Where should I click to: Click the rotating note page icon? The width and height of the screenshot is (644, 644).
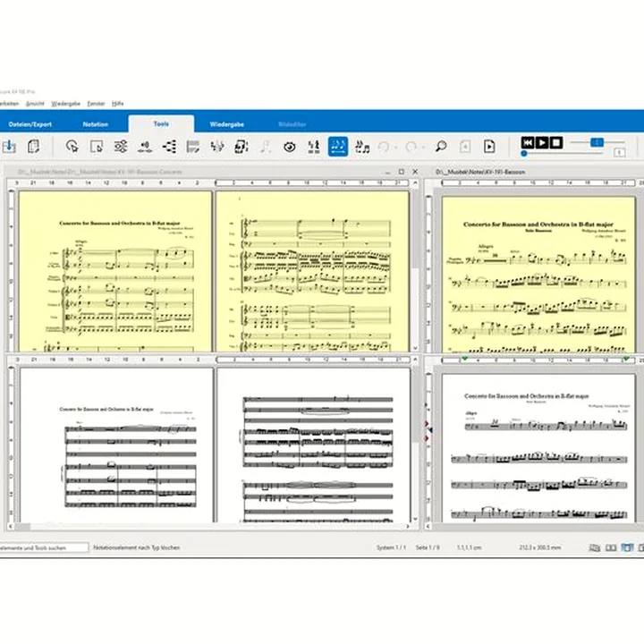[241, 147]
